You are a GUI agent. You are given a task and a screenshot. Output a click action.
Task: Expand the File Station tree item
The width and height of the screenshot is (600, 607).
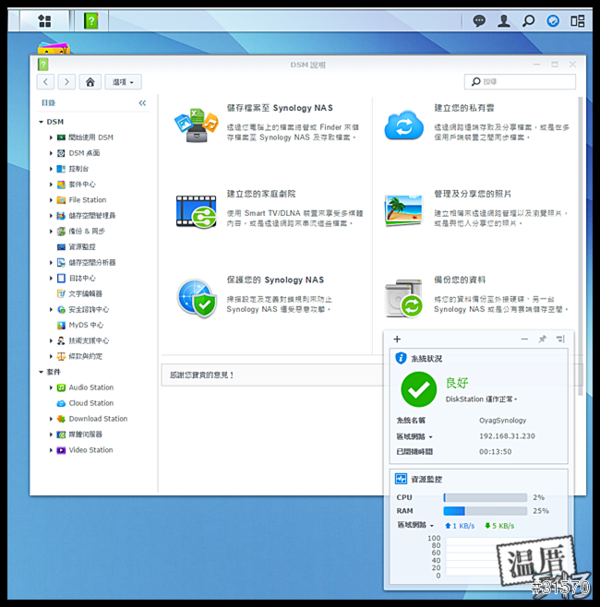(51, 200)
